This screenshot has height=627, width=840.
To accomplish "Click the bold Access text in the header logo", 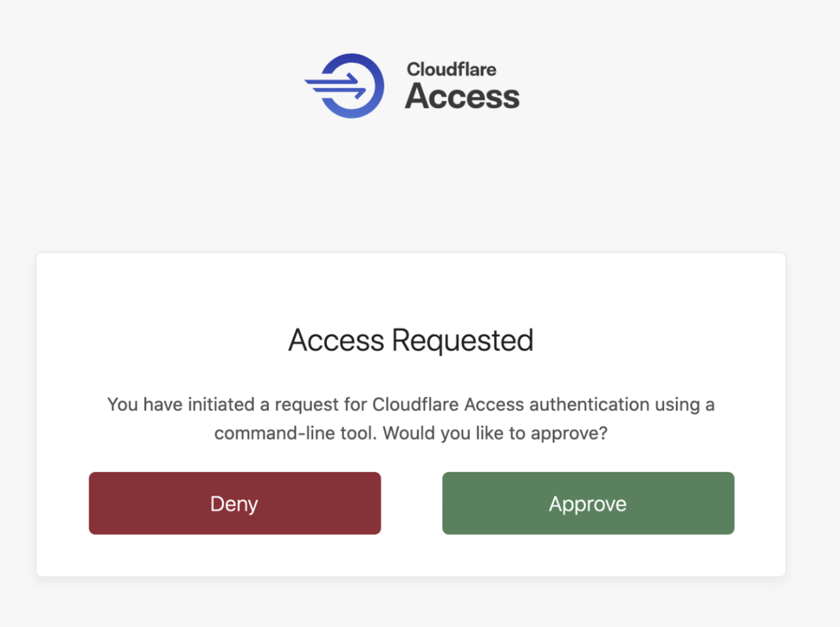I will 463,96.
